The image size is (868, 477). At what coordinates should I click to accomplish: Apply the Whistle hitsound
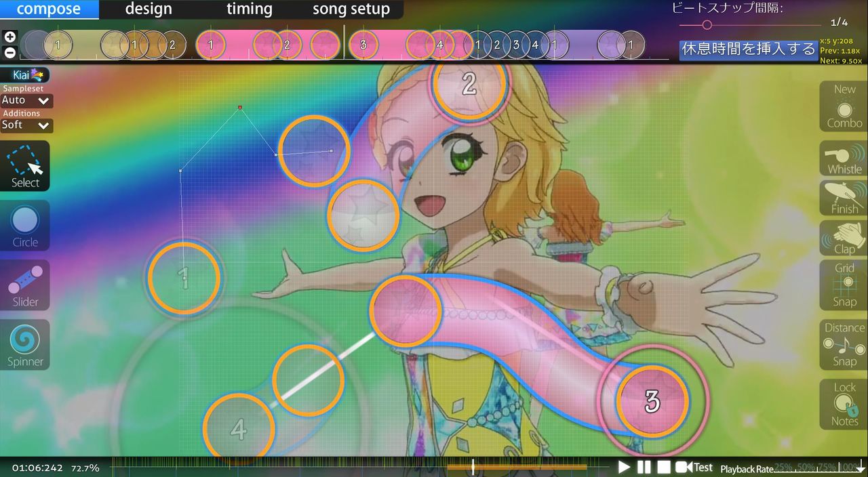click(842, 158)
